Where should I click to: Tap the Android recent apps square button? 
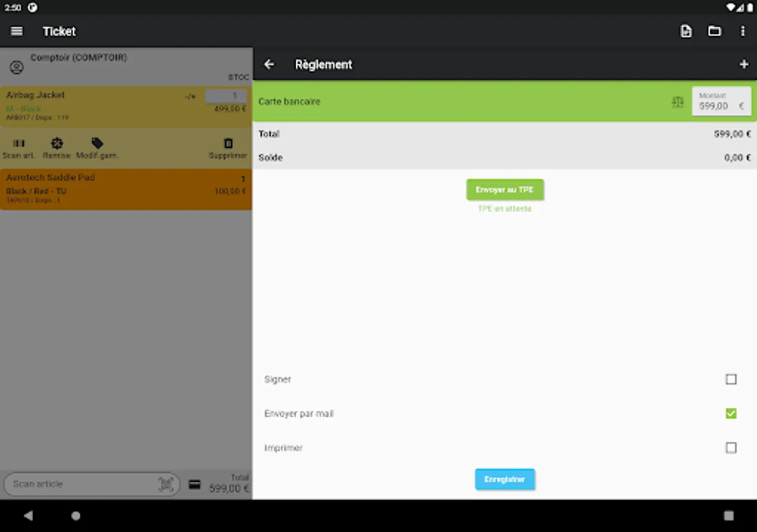click(729, 515)
